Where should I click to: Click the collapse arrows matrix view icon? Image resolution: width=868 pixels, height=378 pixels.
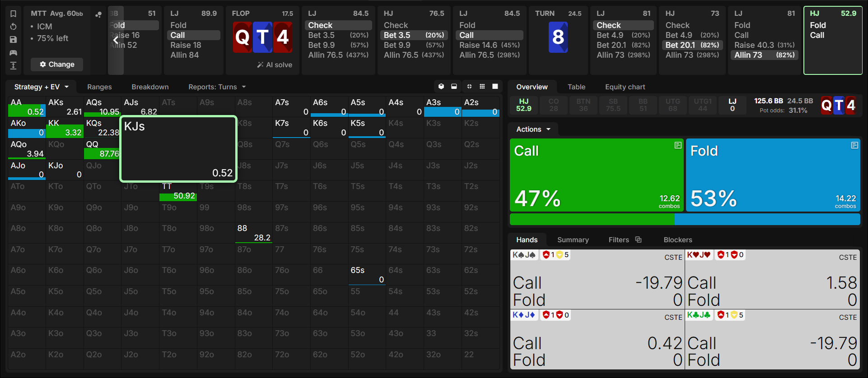[469, 87]
